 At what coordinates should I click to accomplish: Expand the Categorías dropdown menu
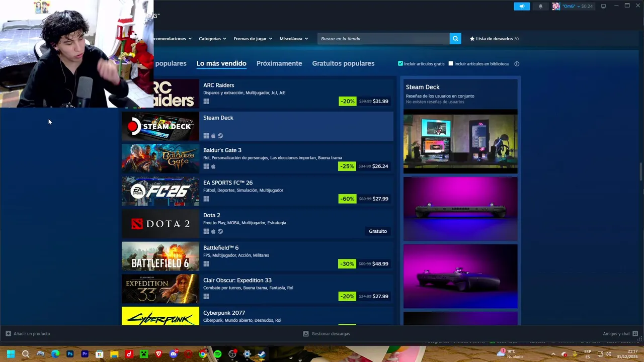[212, 39]
